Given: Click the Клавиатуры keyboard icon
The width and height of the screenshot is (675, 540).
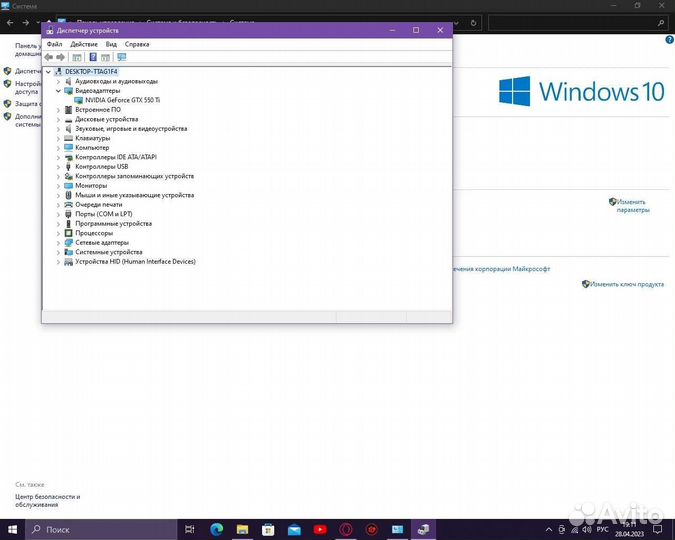Looking at the screenshot, I should [x=68, y=138].
